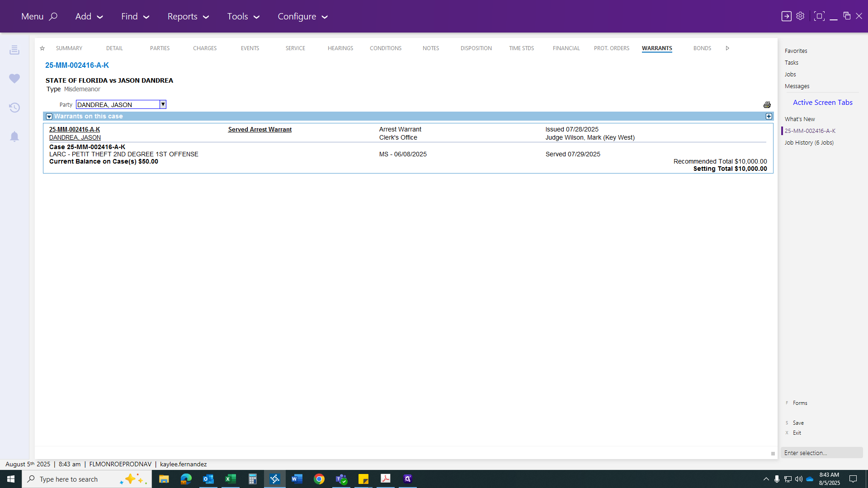Open the settings gear in title bar
868x488 pixels.
pyautogui.click(x=800, y=16)
